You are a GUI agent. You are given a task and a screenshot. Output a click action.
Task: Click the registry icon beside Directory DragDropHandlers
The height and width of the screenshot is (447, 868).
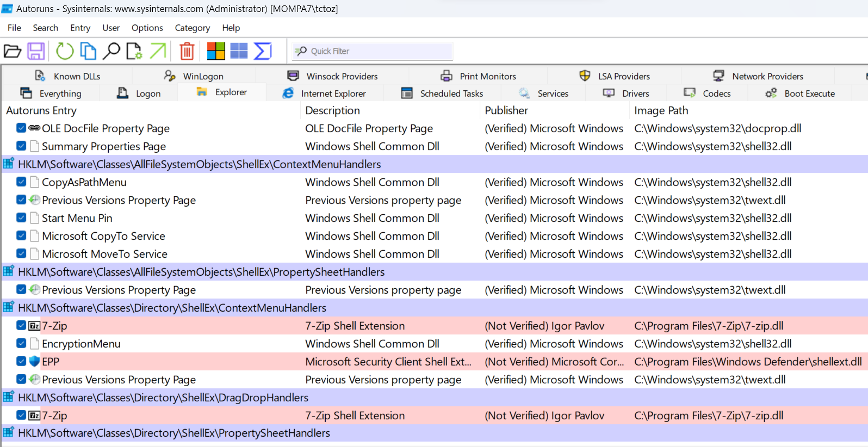[x=9, y=397]
